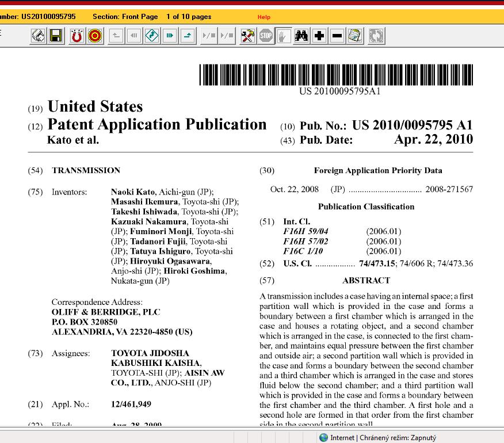The height and width of the screenshot is (443, 504).
Task: Select the hand pan tool
Action: [284, 36]
